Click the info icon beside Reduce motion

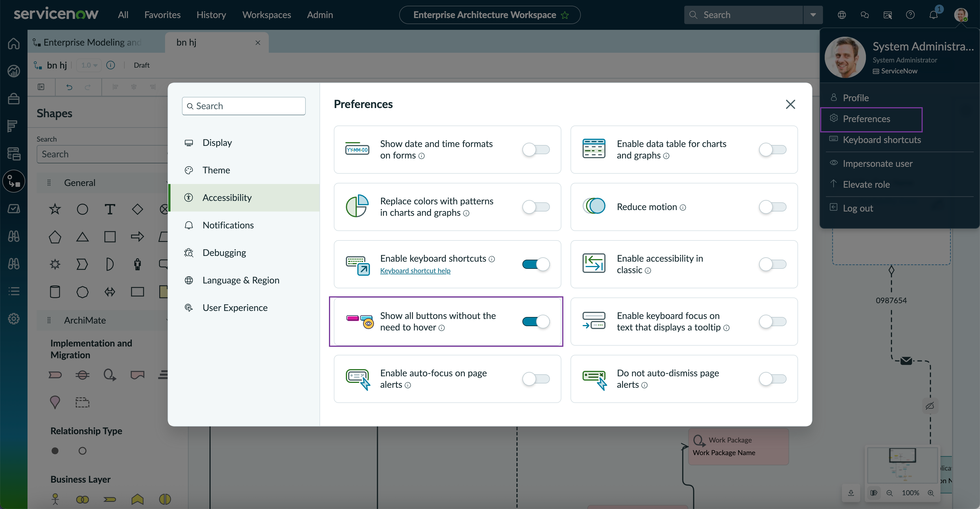tap(683, 207)
